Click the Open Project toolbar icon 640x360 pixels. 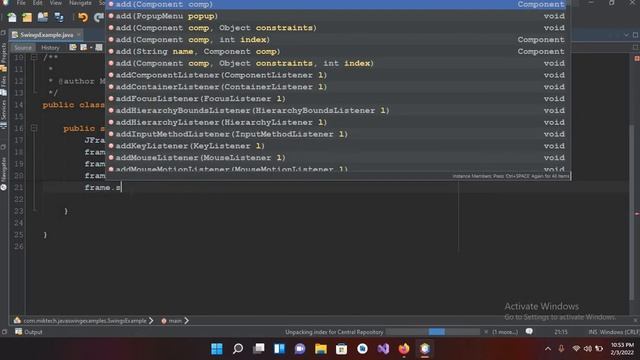click(x=42, y=17)
